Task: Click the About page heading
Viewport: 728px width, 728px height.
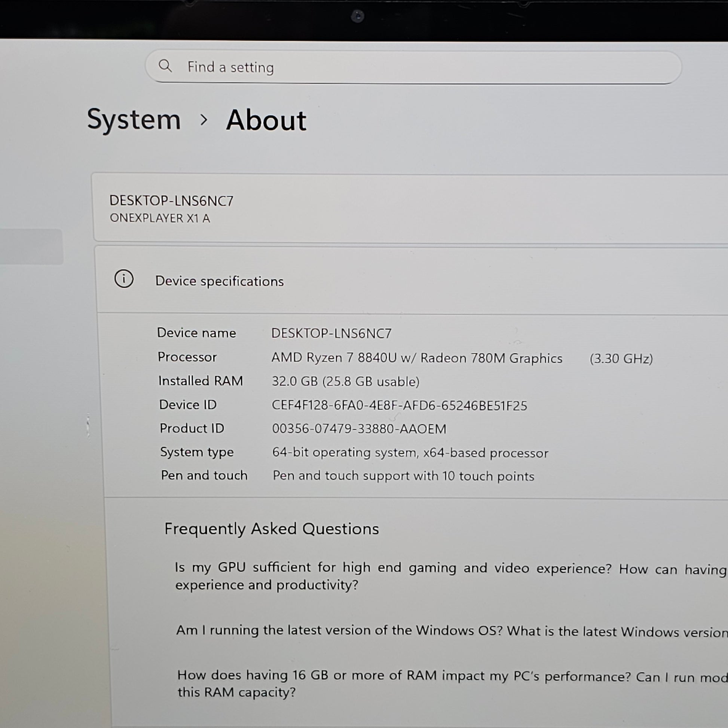Action: 266,120
